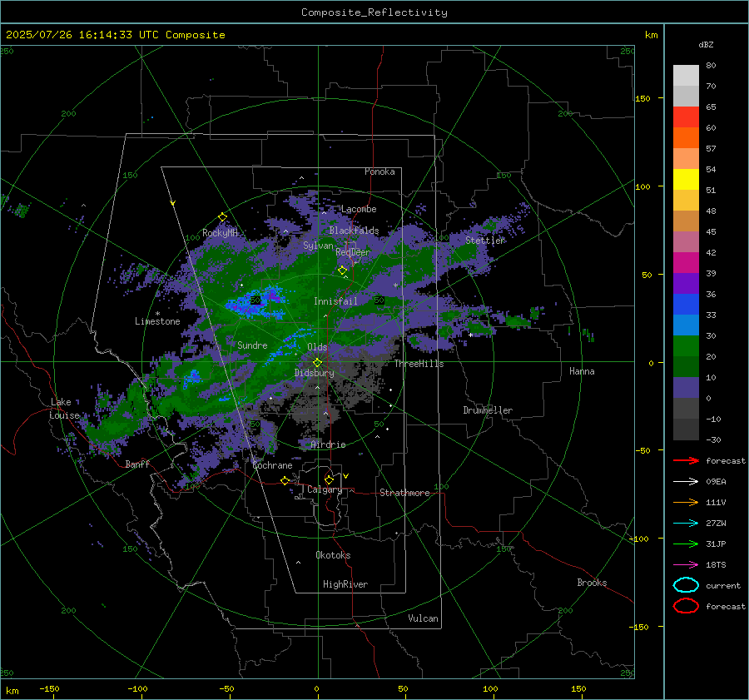Select the light gray 70-80 dBZ swatch
This screenshot has width=749, height=700.
point(686,76)
